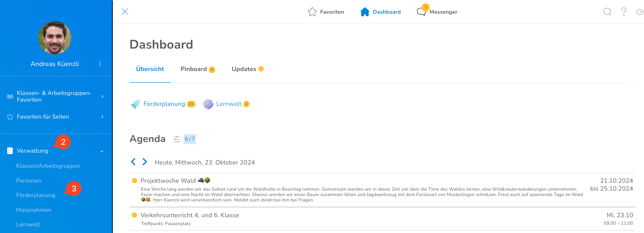The width and height of the screenshot is (644, 233).
Task: Close the sidebar with the X icon
Action: 124,11
